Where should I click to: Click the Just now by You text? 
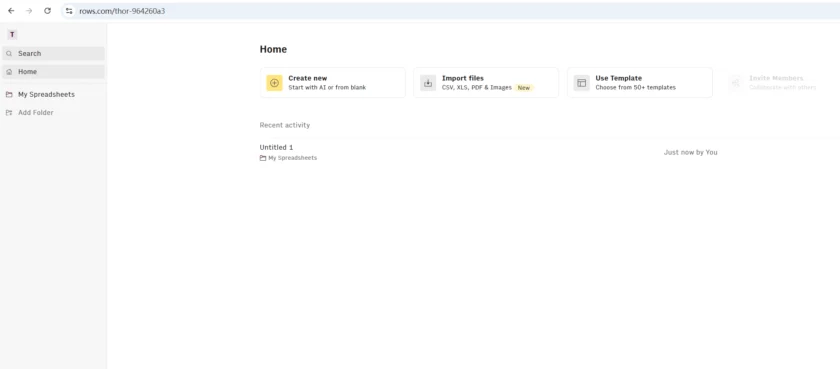click(x=691, y=152)
